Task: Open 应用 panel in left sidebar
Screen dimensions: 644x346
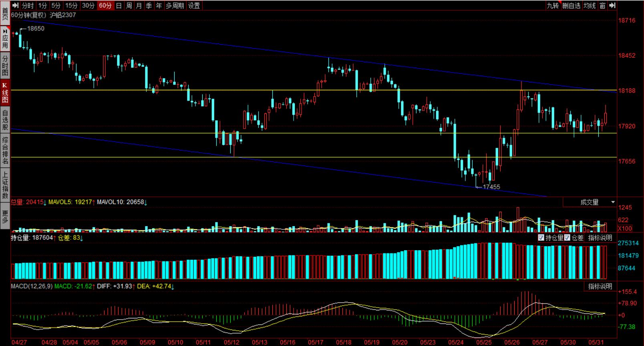Action: [5, 38]
